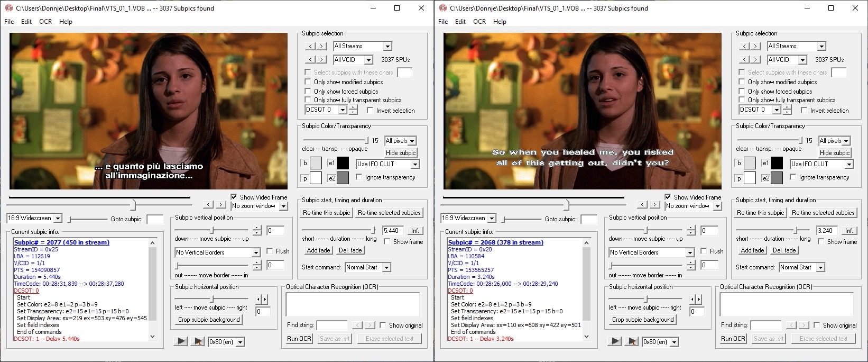Select previous VCID in right window
This screenshot has height=362, width=868.
point(745,59)
